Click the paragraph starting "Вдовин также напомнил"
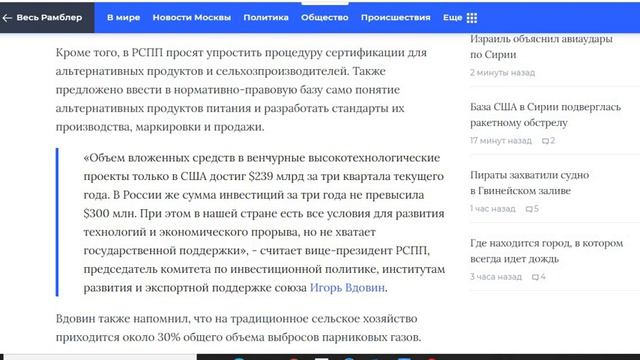This screenshot has width=640, height=360. pyautogui.click(x=238, y=328)
